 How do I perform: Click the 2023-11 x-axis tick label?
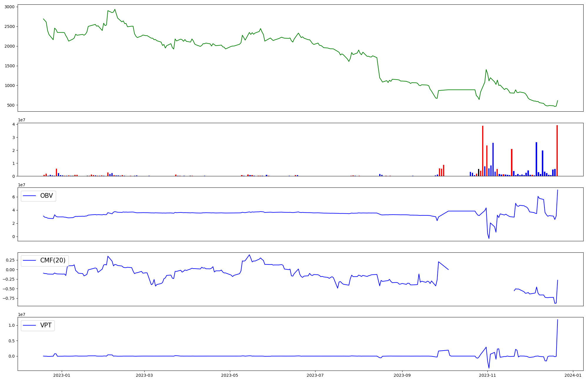[x=487, y=375]
